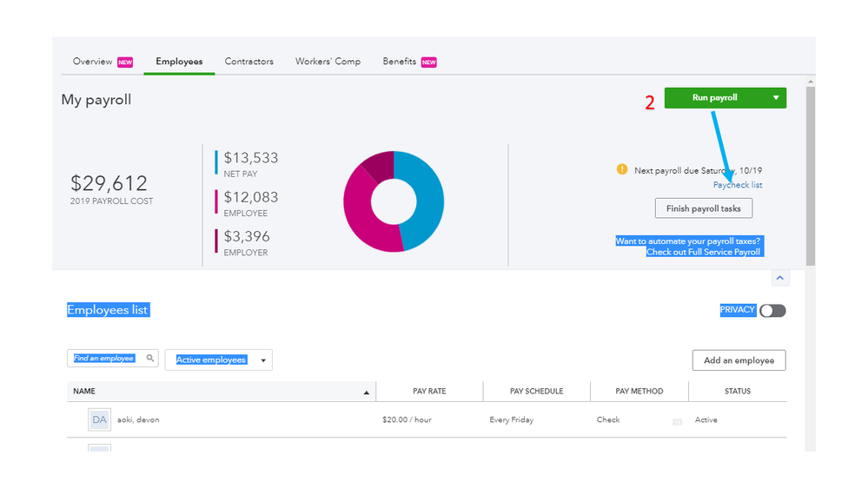
Task: Open the Run payroll dropdown arrow
Action: [x=776, y=98]
